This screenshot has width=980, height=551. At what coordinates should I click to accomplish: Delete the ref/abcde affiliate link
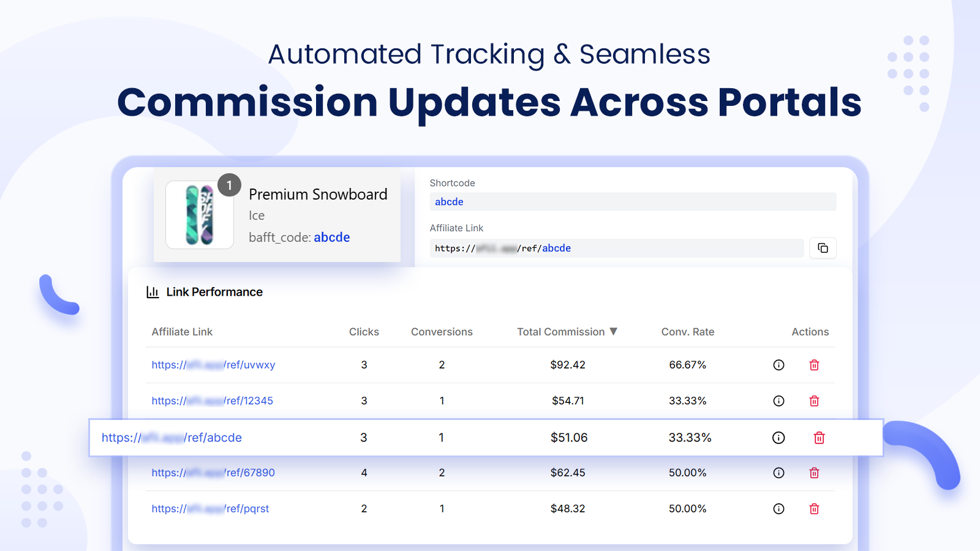pos(819,438)
